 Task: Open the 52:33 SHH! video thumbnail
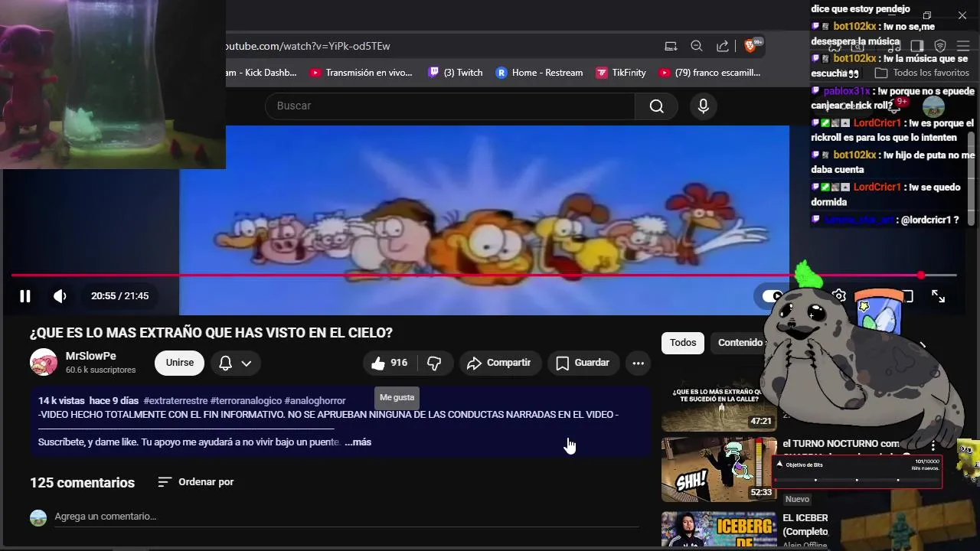(719, 470)
